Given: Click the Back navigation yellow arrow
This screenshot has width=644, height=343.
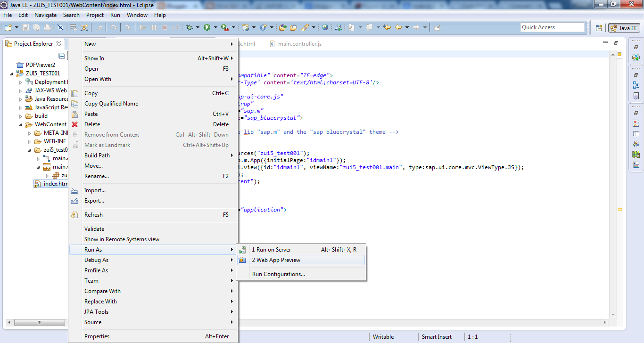Looking at the screenshot, I should (398, 28).
